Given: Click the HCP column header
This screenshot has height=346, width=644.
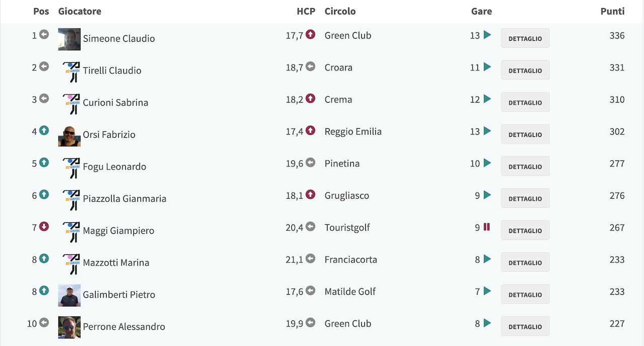Looking at the screenshot, I should coord(306,11).
